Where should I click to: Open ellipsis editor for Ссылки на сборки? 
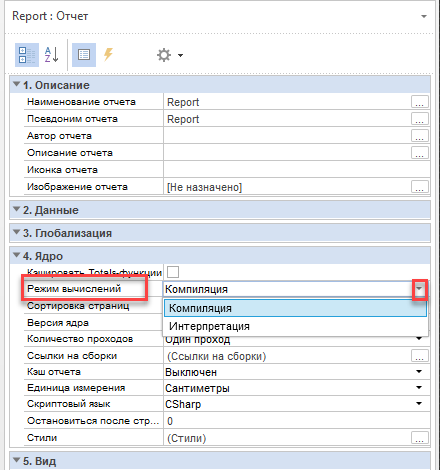pos(419,356)
